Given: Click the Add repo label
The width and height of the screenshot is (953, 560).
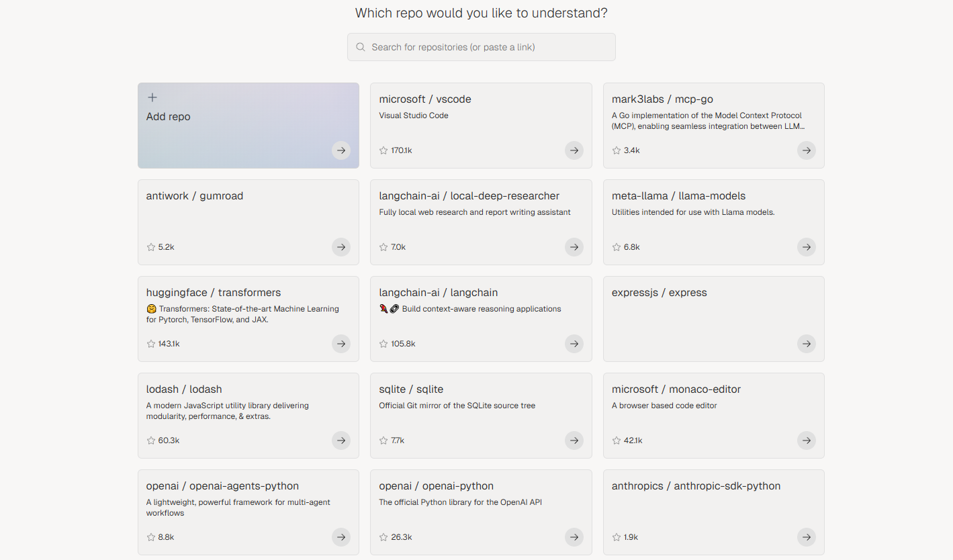Looking at the screenshot, I should tap(169, 117).
